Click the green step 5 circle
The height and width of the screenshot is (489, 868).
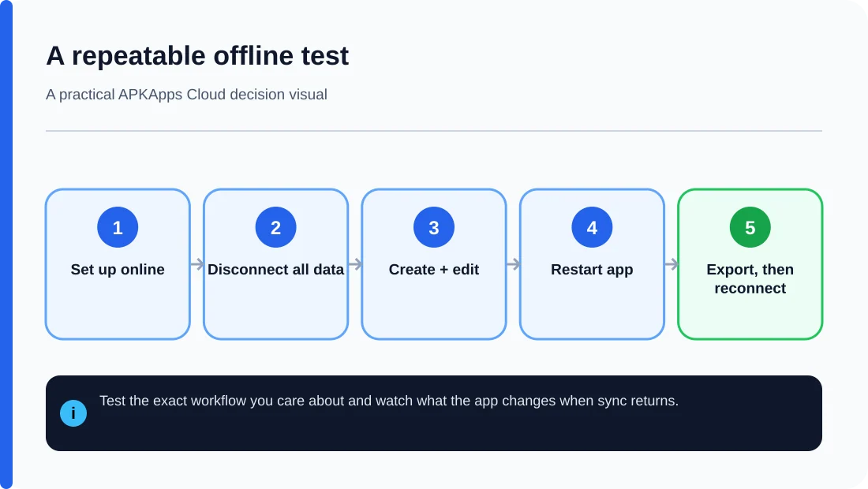[x=750, y=227]
